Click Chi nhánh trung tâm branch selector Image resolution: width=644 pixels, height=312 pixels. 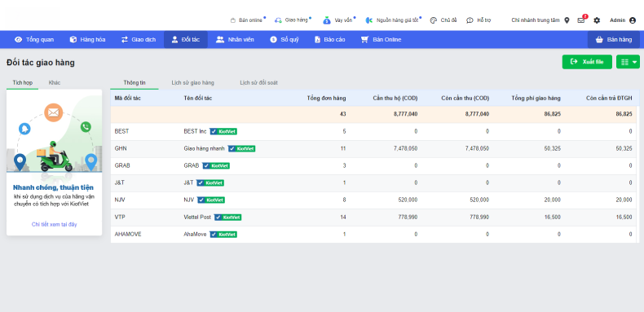(535, 20)
